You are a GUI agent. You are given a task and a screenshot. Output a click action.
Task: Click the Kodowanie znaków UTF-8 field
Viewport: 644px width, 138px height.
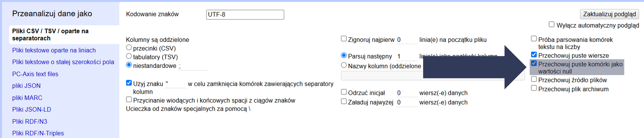click(245, 15)
